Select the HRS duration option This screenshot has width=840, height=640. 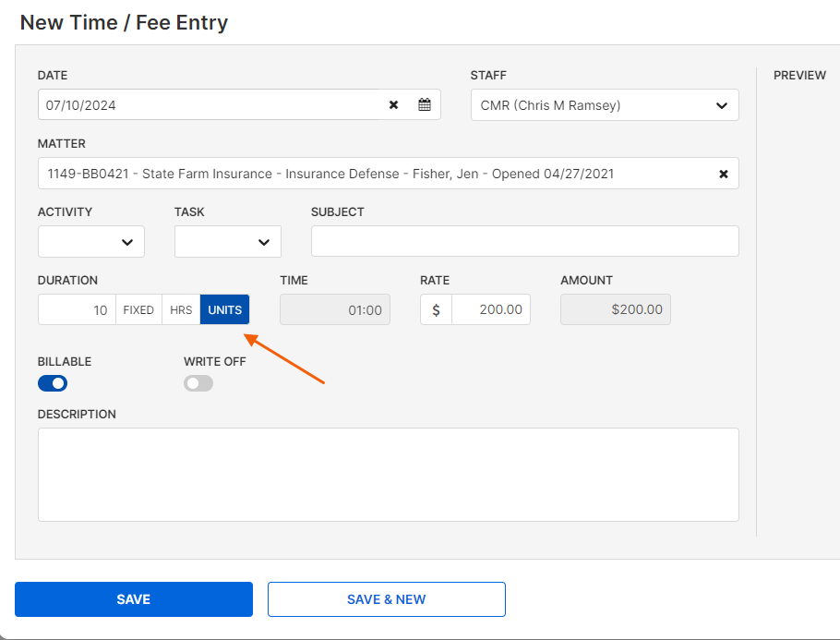[x=181, y=309]
